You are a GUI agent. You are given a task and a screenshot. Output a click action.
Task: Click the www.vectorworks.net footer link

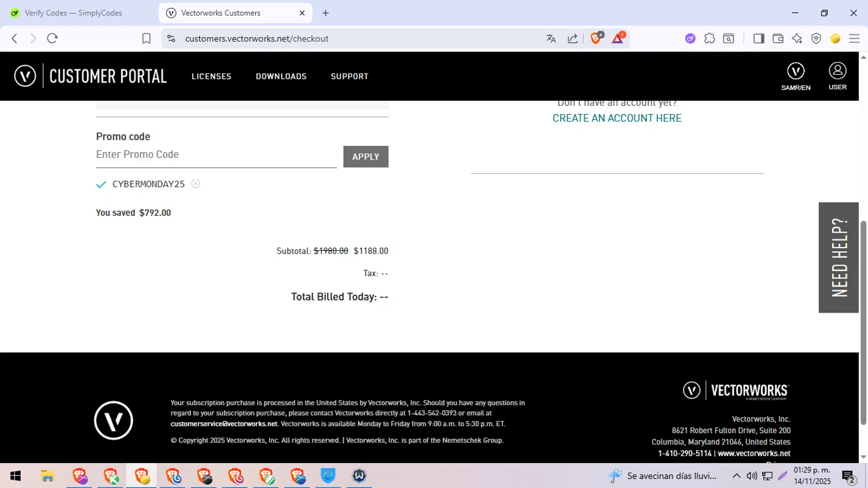[754, 453]
